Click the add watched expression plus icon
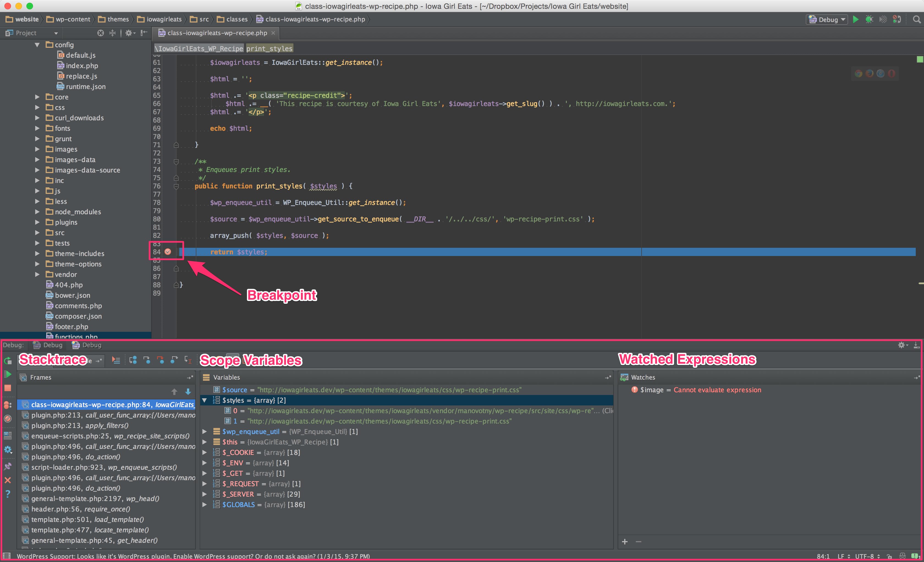 pyautogui.click(x=624, y=542)
